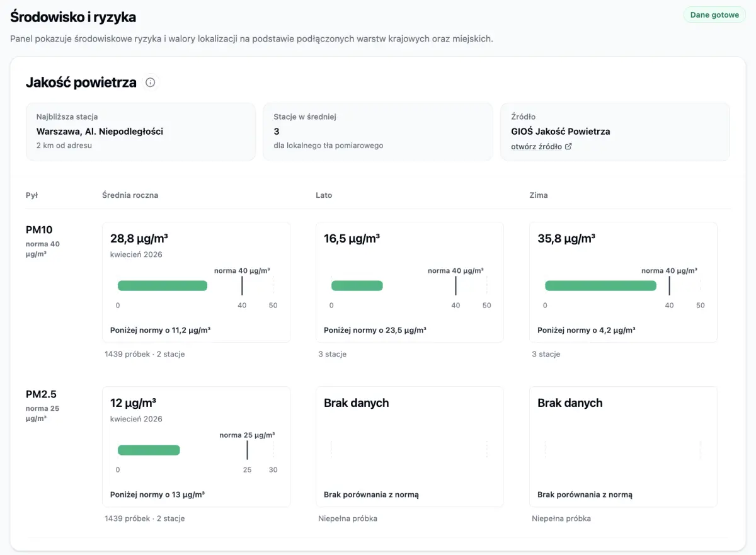Click the Lato column header
The width and height of the screenshot is (756, 555).
point(324,195)
